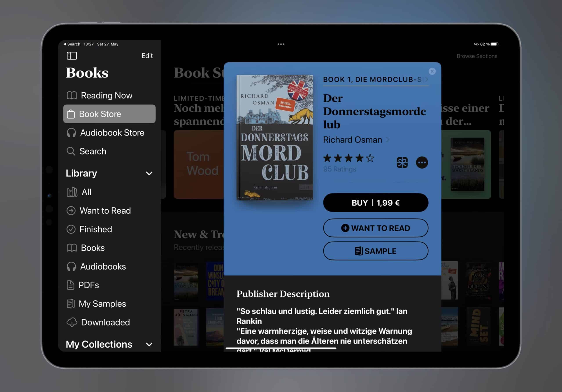Viewport: 562px width, 392px height.
Task: Open the Audiobook Store section
Action: click(109, 133)
